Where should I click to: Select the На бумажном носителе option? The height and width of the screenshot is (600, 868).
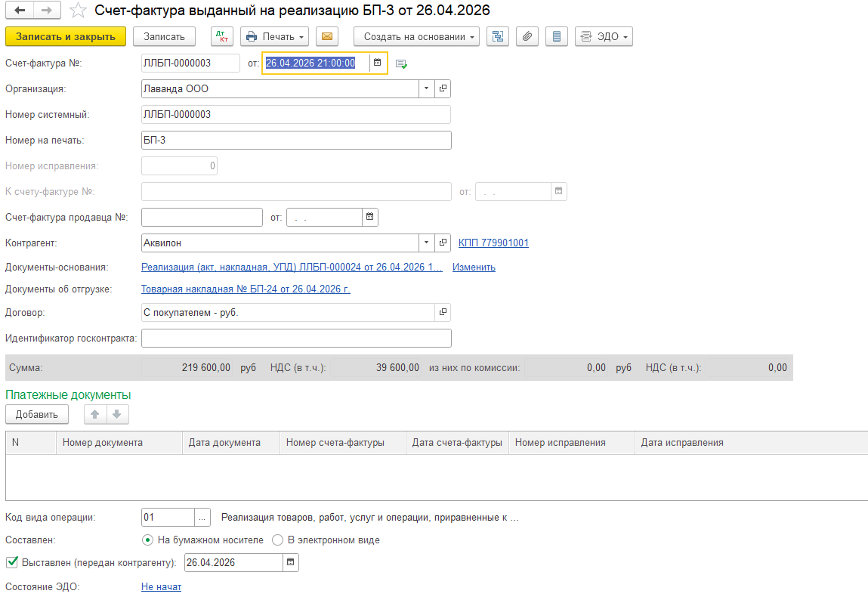(147, 540)
